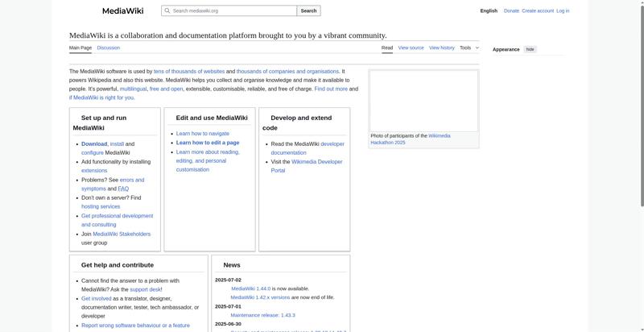Open the Donate link

point(511,11)
